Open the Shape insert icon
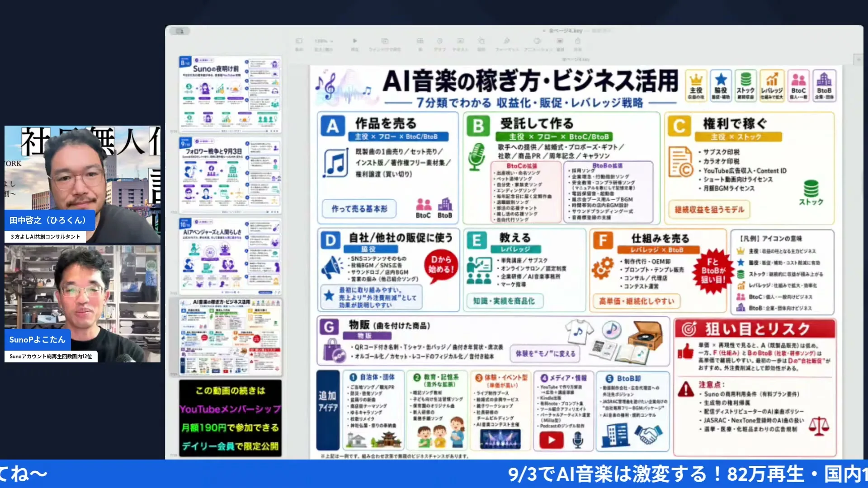The height and width of the screenshot is (488, 868). [481, 41]
